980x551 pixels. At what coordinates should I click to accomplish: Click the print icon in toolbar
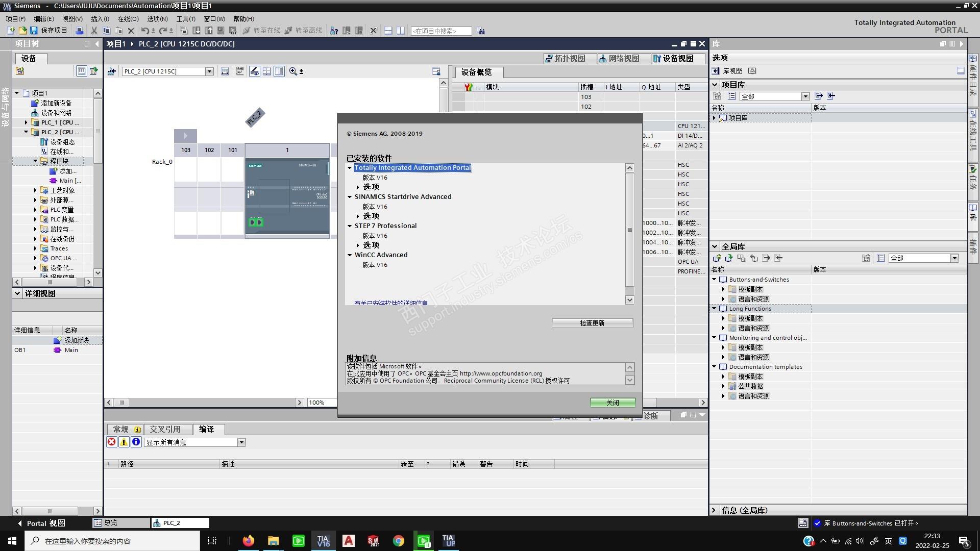coord(80,31)
